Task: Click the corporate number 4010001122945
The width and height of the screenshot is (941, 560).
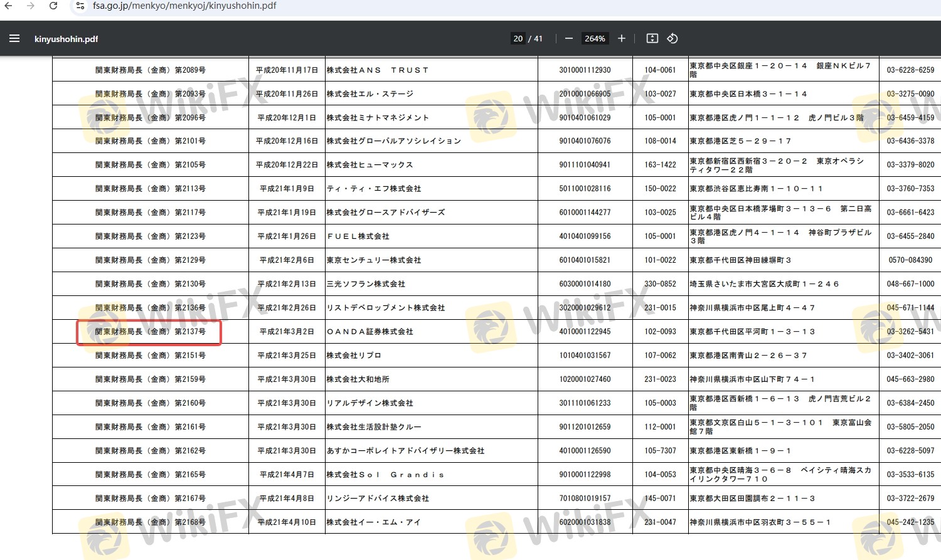Action: click(585, 332)
